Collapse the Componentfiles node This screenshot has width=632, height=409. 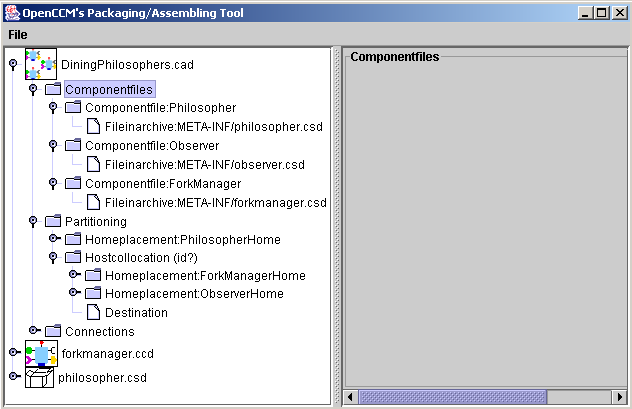[33, 89]
